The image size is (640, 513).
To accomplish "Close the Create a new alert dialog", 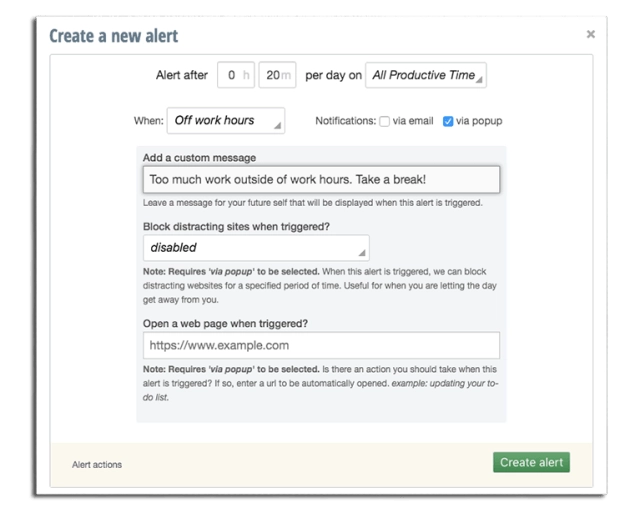I will (590, 34).
